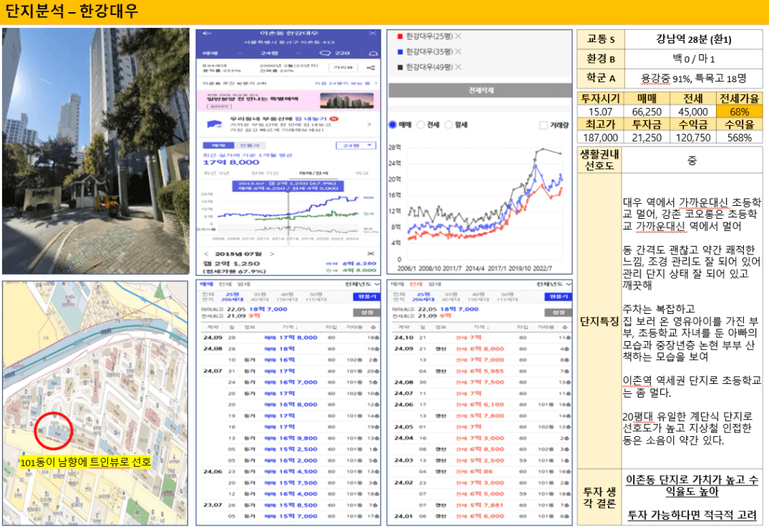The width and height of the screenshot is (769, 532).
Task: Click the 전체삭제 button
Action: [x=480, y=90]
